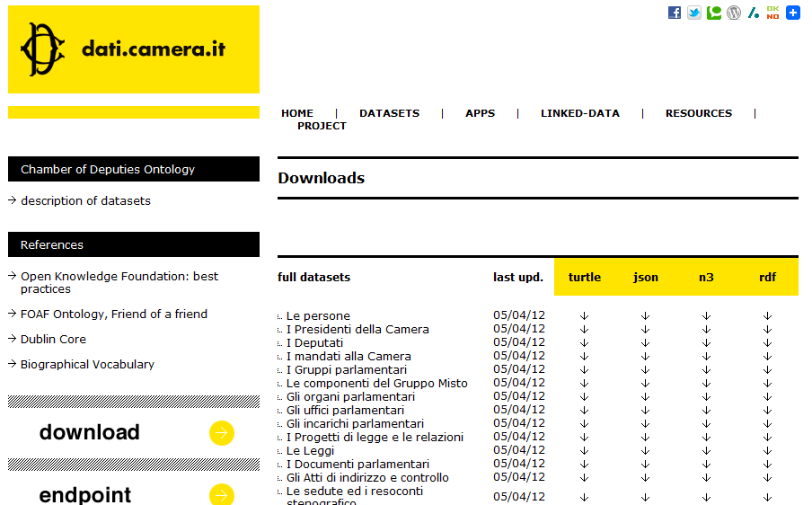
Task: Download I Gruppi parlamentari in n3 format
Action: [x=706, y=369]
